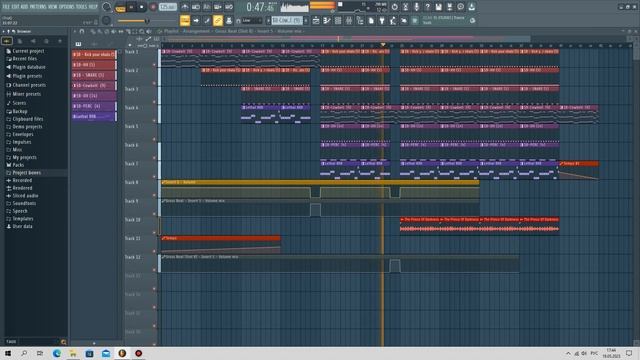Open the TOOLS menu
Viewport: 640px width, 360px height.
(82, 7)
